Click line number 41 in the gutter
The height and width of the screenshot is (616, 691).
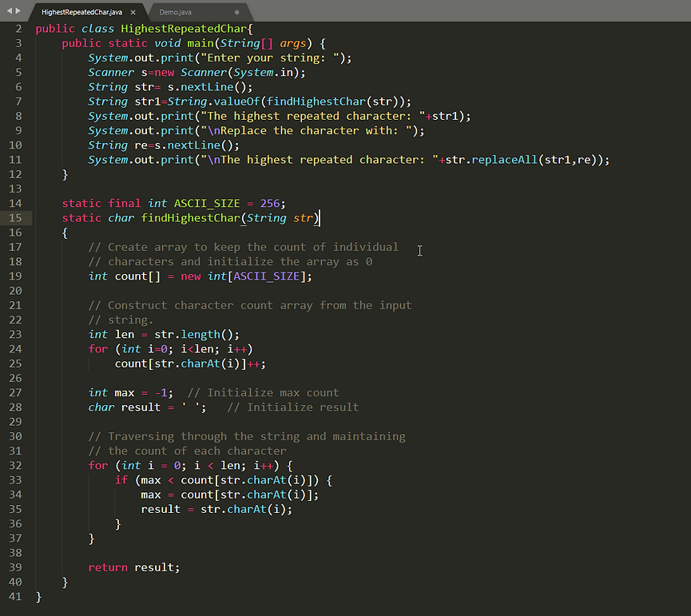(15, 596)
